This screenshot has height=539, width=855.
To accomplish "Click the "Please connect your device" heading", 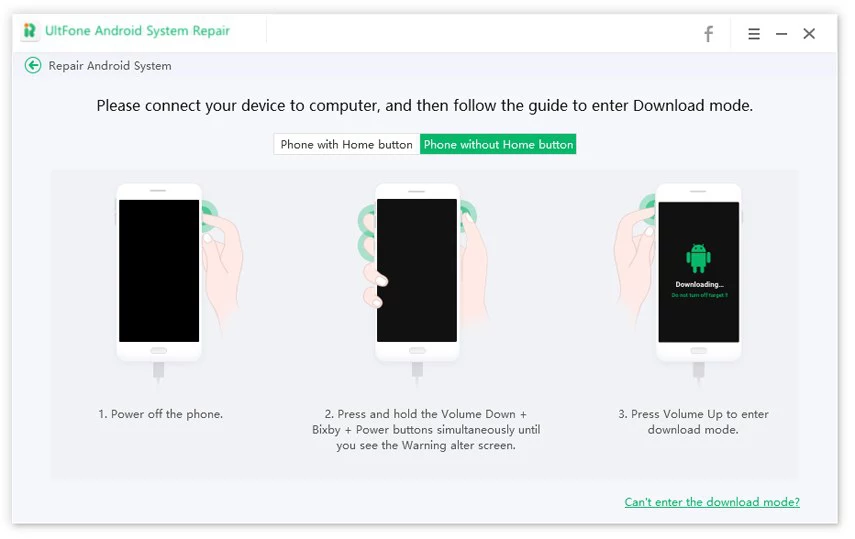I will 425,106.
